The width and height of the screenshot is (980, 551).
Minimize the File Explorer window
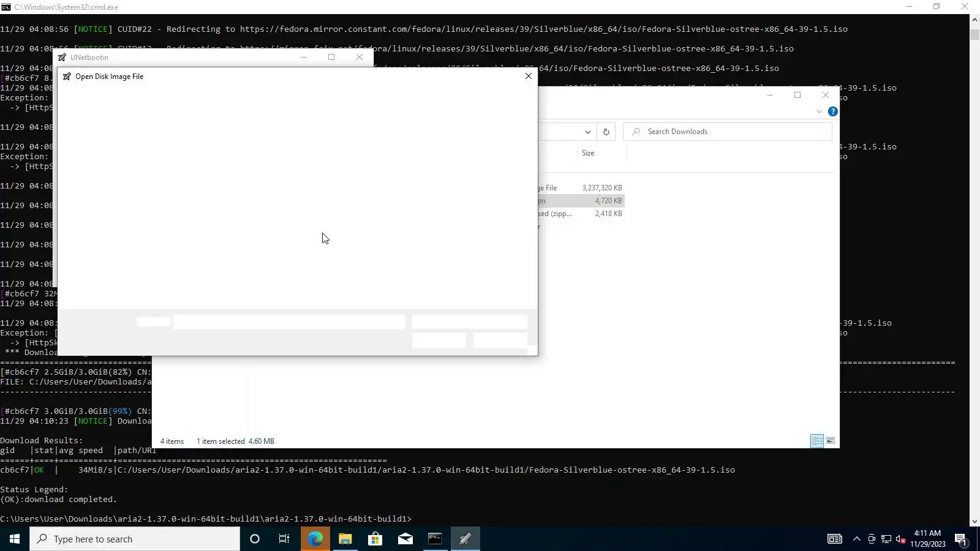tap(770, 95)
